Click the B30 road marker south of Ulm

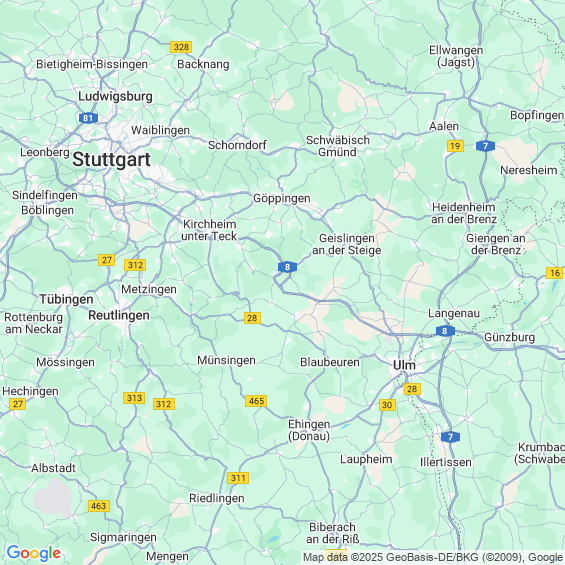(387, 405)
